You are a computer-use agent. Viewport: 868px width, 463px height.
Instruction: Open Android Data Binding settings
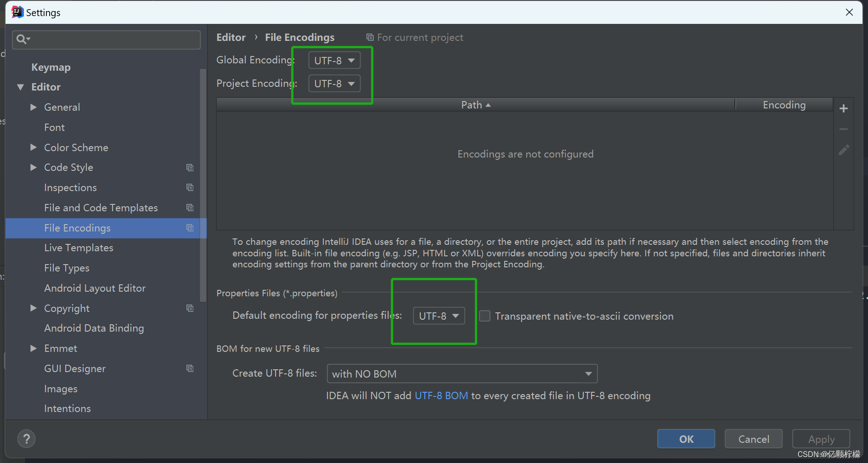(x=94, y=328)
